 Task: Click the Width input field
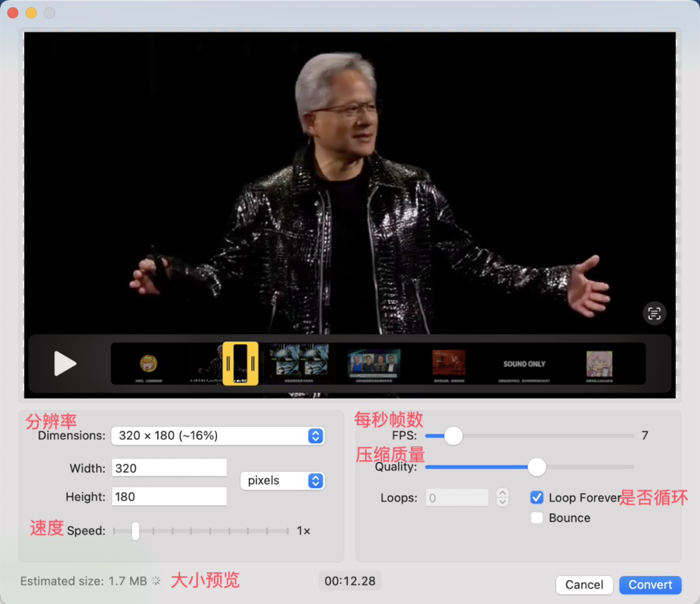pyautogui.click(x=169, y=468)
